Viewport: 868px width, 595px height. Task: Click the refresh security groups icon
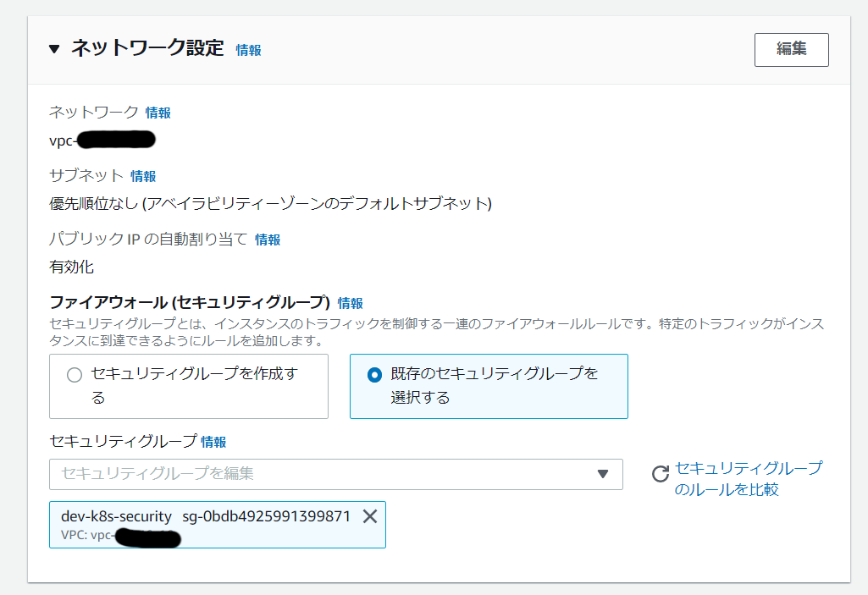(660, 474)
